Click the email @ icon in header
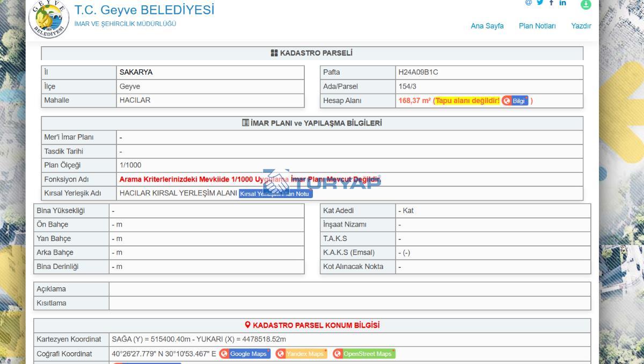Screen dimensions: 644x364 pos(528,3)
